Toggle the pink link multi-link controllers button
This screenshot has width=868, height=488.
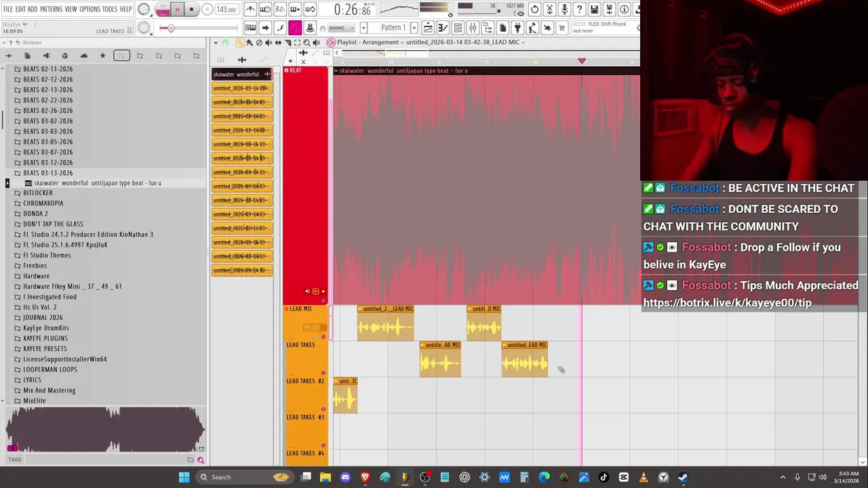295,28
